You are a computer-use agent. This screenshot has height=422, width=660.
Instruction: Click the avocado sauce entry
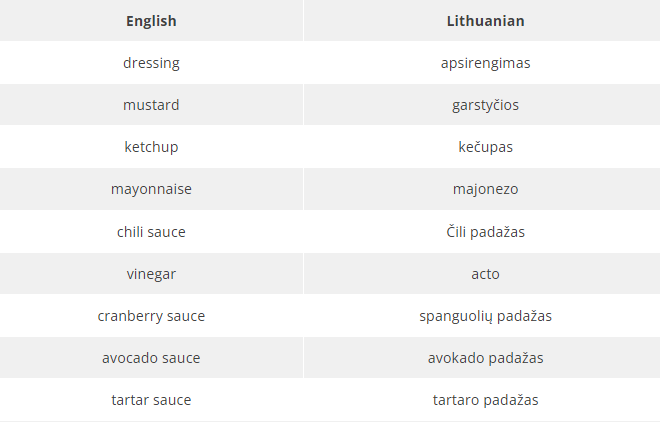(x=151, y=358)
